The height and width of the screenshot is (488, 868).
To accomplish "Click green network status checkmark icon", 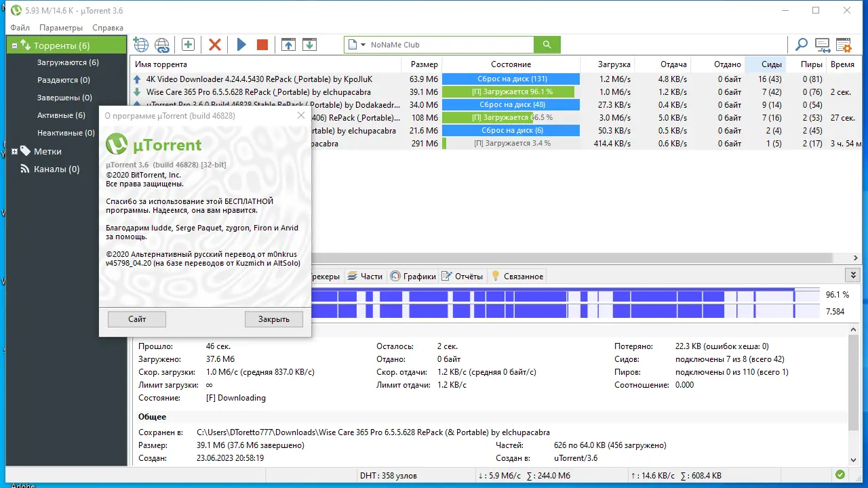I will coord(840,475).
